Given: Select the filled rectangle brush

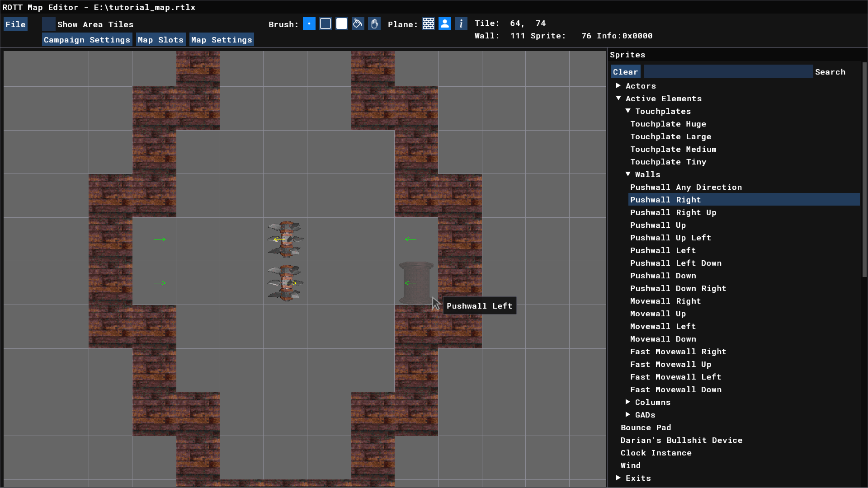Looking at the screenshot, I should click(x=342, y=24).
